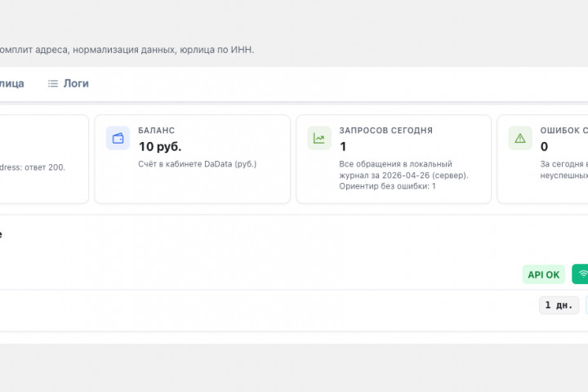Click the БАЛАНС card heading

[x=156, y=131]
